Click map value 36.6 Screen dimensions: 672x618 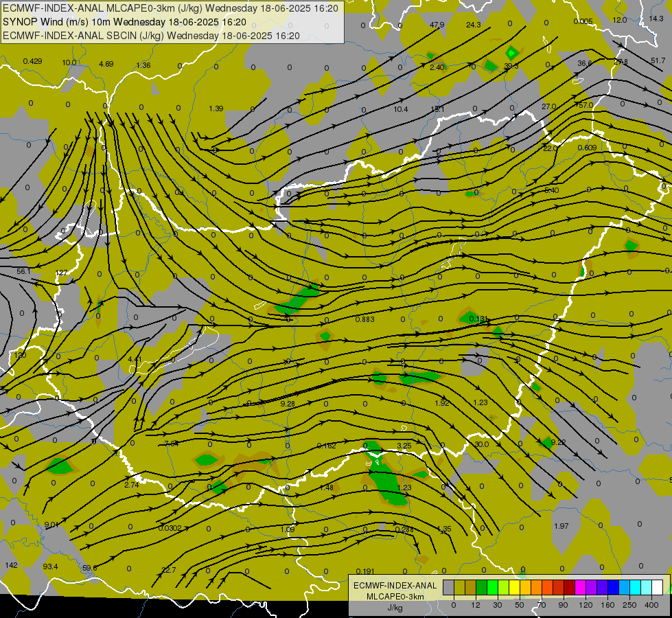tap(585, 63)
